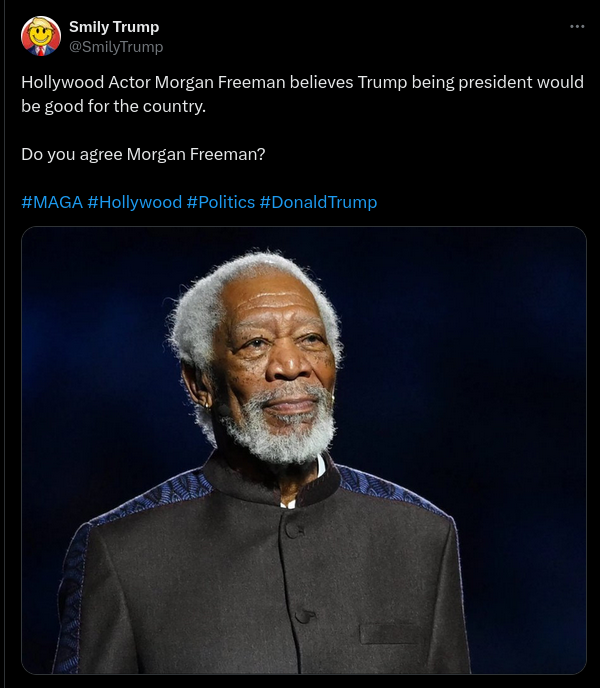Click the "Do you agree Morgan Freeman?" line
This screenshot has height=688, width=600.
pos(143,155)
